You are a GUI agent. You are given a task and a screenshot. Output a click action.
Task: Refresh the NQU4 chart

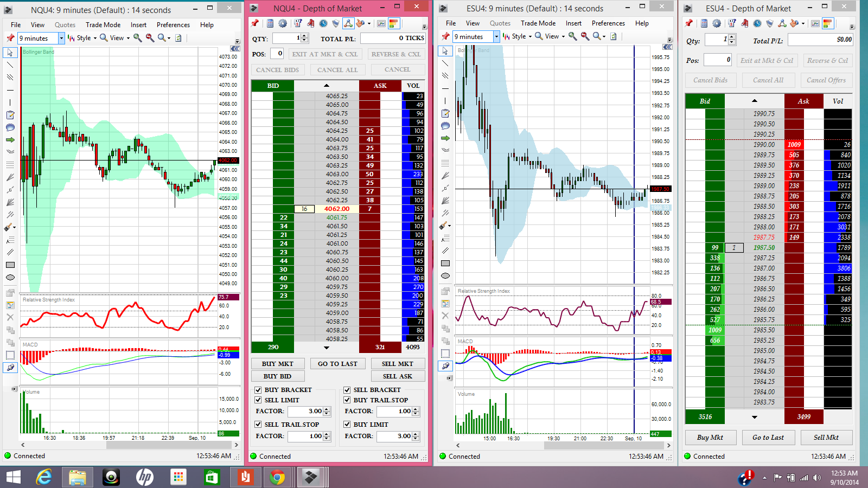pos(178,38)
